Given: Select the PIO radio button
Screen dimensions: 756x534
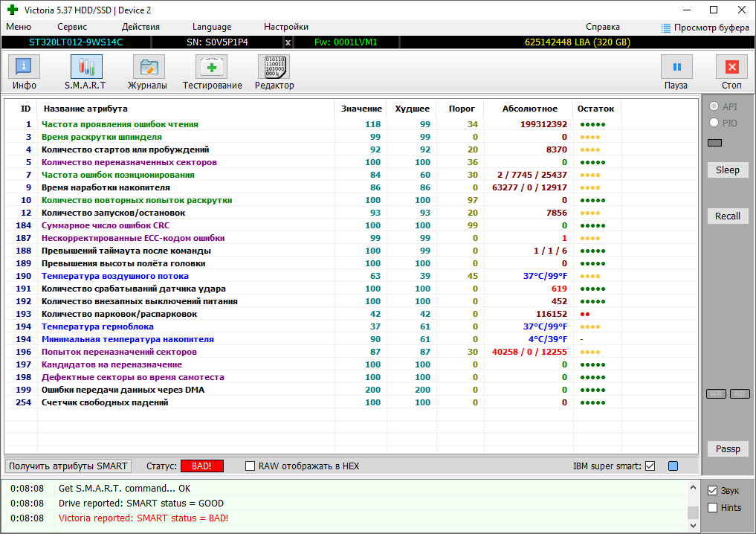Looking at the screenshot, I should pyautogui.click(x=714, y=123).
